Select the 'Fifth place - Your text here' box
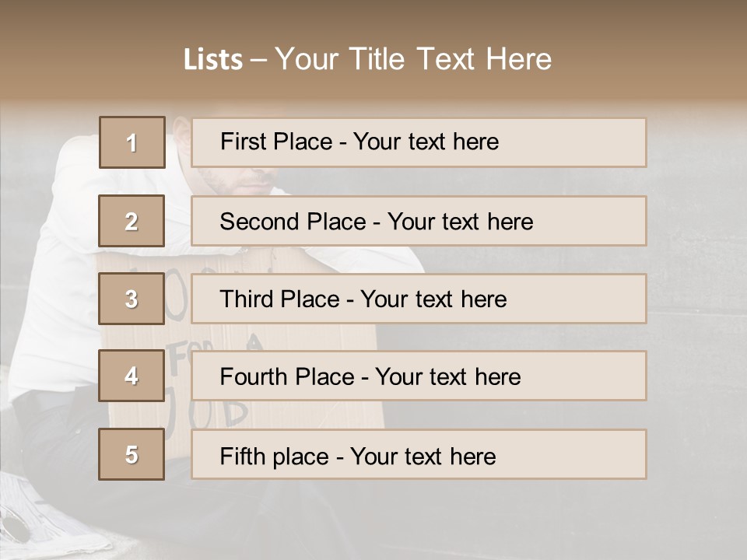Image resolution: width=747 pixels, height=560 pixels. pyautogui.click(x=419, y=454)
